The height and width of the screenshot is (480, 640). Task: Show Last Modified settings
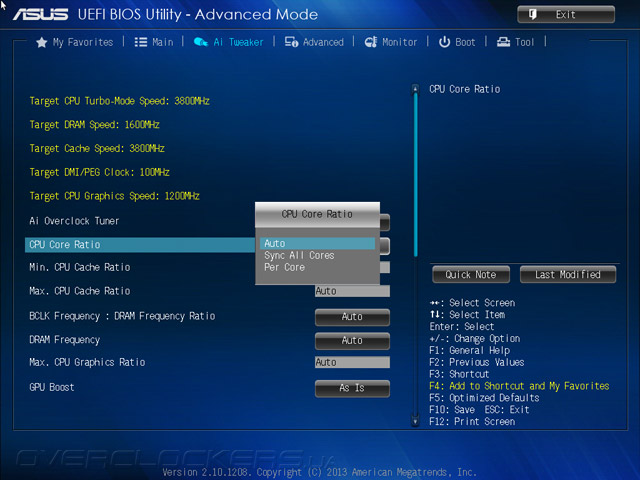coord(568,275)
